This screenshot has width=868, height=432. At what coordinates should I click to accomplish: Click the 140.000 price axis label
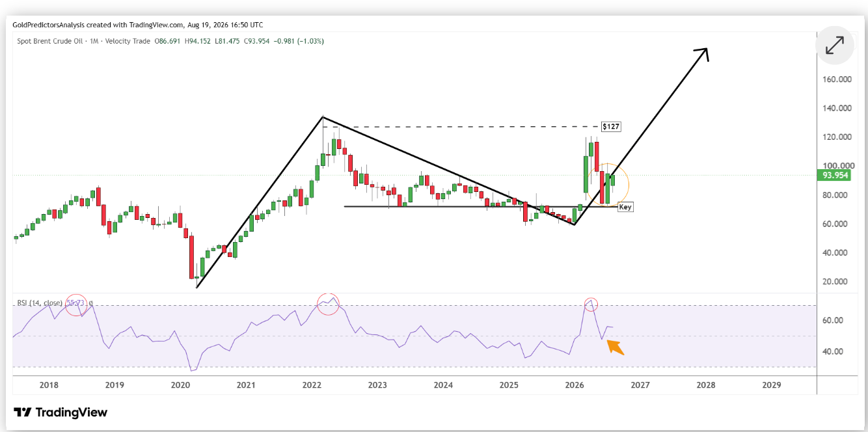pyautogui.click(x=836, y=109)
